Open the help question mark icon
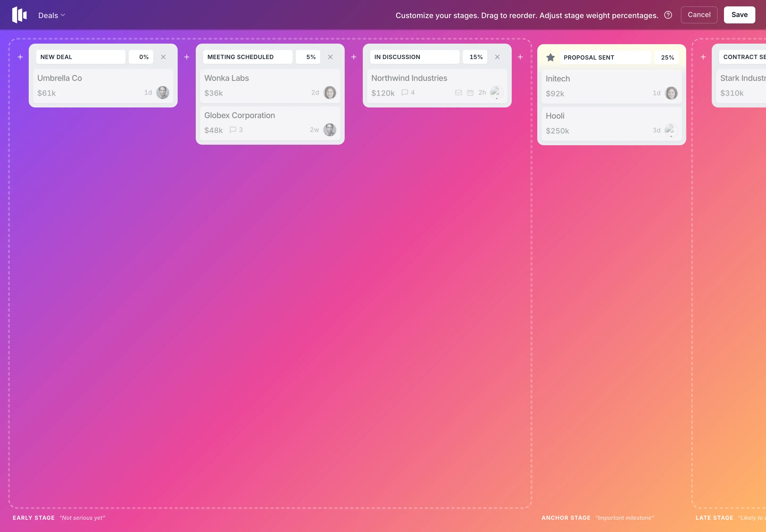The height and width of the screenshot is (532, 766). pos(668,15)
